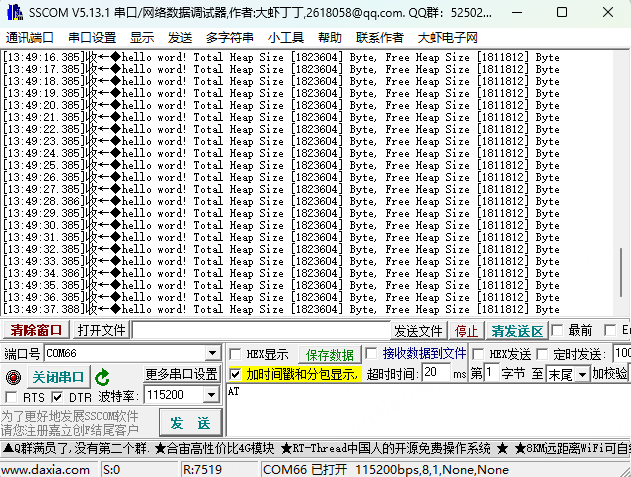Enable the HEX显示 checkbox
The height and width of the screenshot is (477, 631).
235,354
